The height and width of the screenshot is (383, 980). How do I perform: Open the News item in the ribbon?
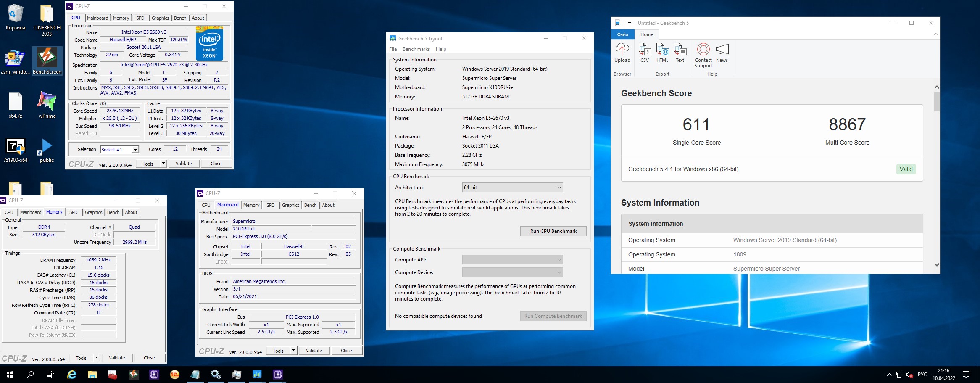(x=722, y=53)
